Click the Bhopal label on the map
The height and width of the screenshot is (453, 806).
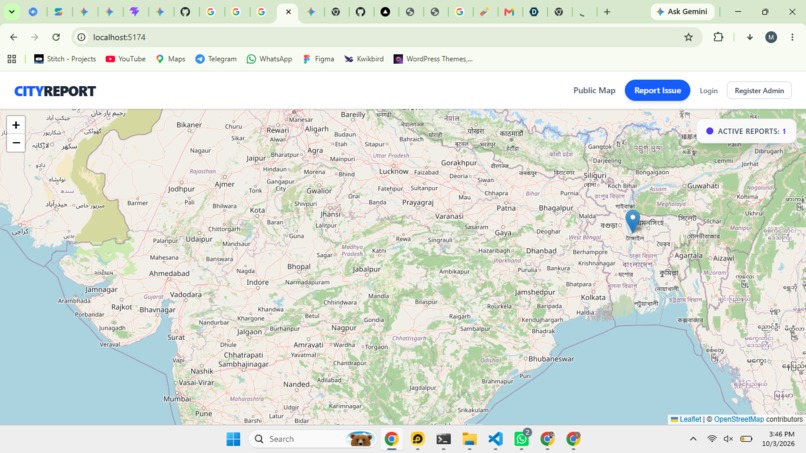(299, 266)
